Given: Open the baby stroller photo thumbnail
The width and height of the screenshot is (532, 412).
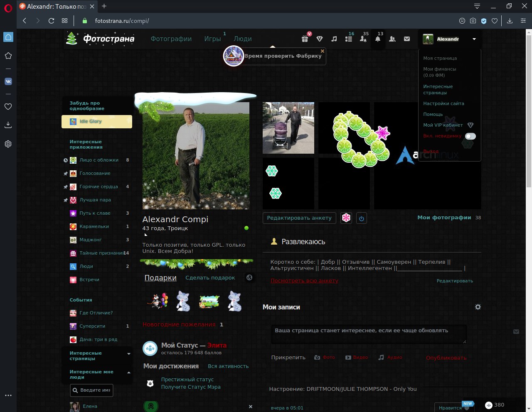Looking at the screenshot, I should (x=288, y=128).
